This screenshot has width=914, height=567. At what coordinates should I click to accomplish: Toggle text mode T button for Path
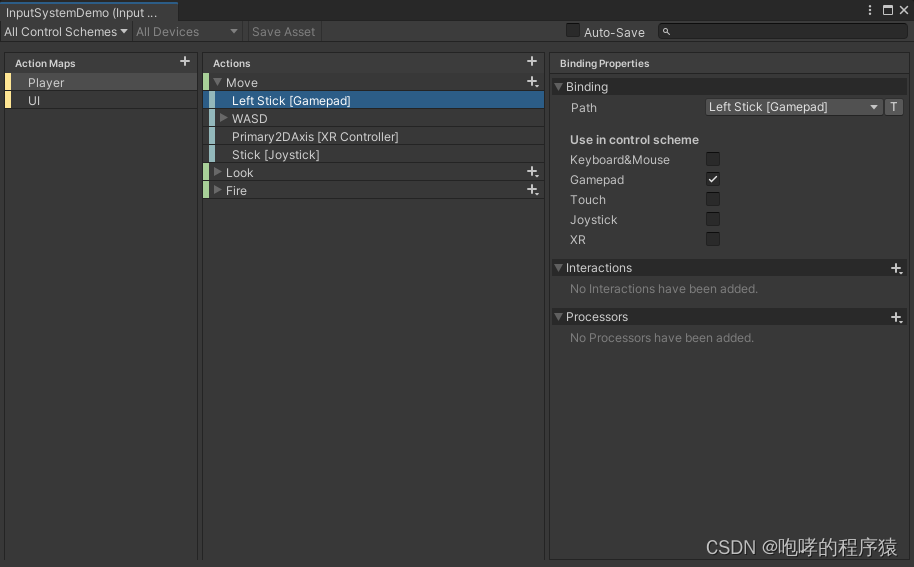894,107
